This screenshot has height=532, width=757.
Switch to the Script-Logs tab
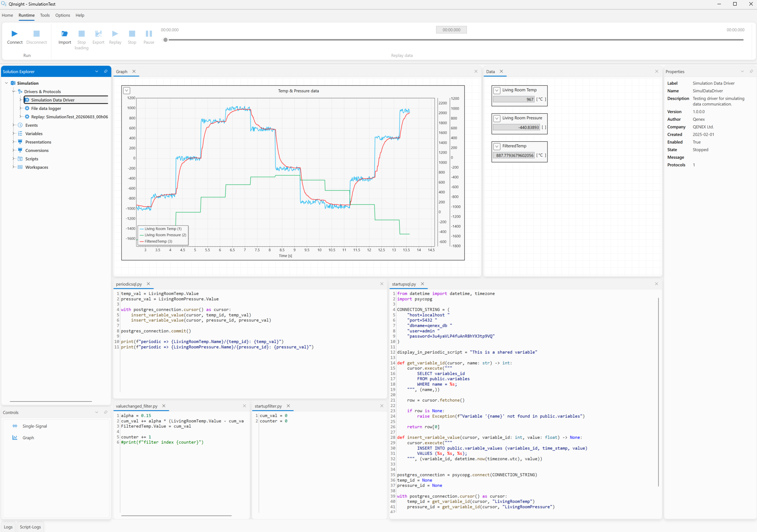point(30,527)
